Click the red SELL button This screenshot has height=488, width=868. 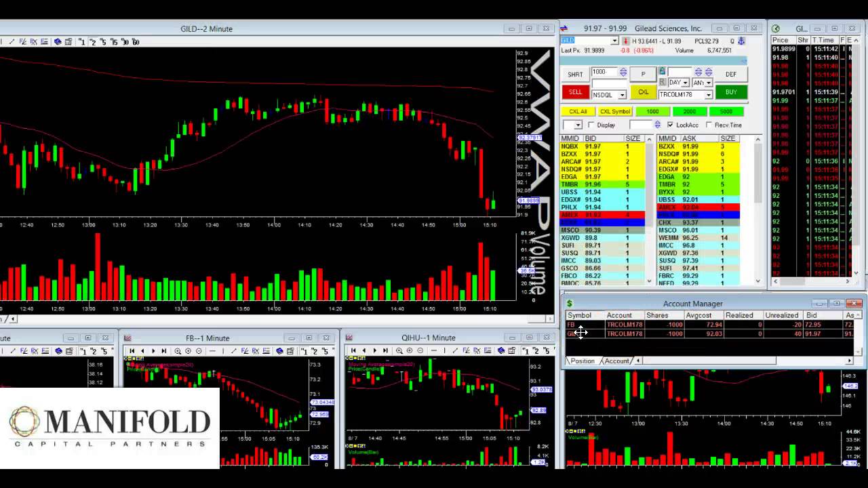point(576,92)
